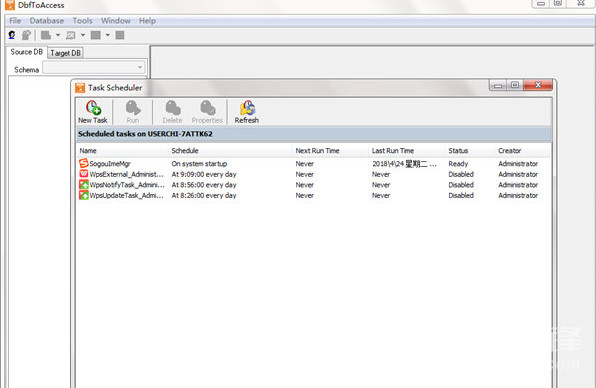Click the WpsUpdateTask_Admi row icon

pyautogui.click(x=84, y=195)
